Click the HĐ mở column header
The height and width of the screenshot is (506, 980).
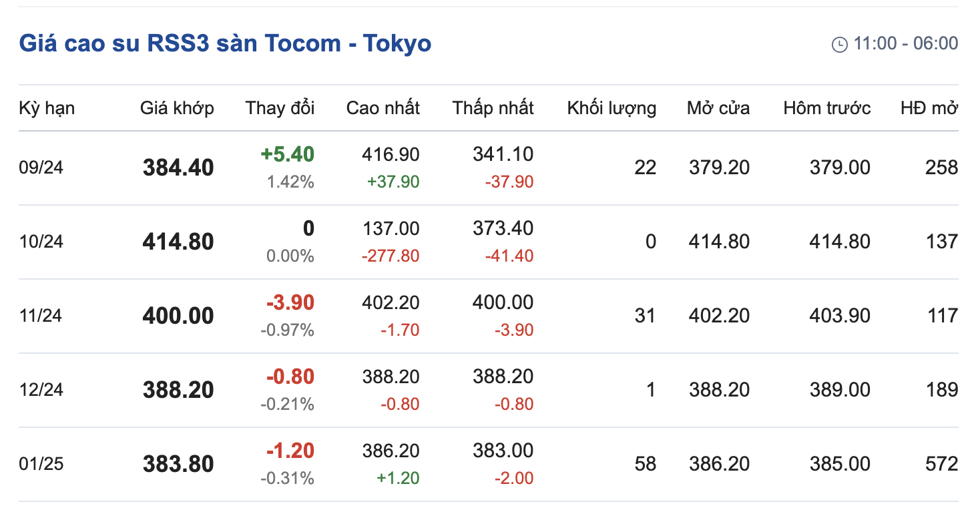click(x=929, y=108)
